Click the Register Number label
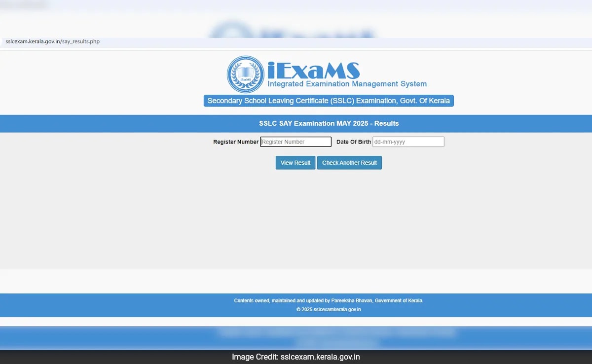 click(x=236, y=142)
